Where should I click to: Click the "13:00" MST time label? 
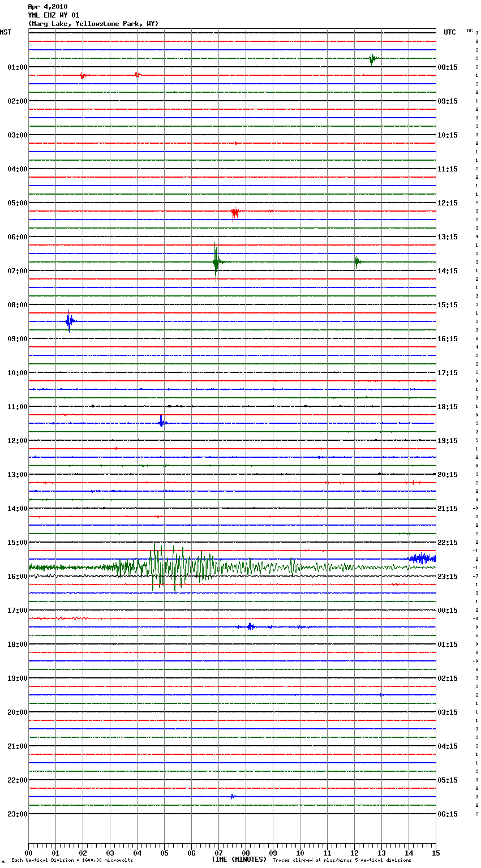[18, 475]
